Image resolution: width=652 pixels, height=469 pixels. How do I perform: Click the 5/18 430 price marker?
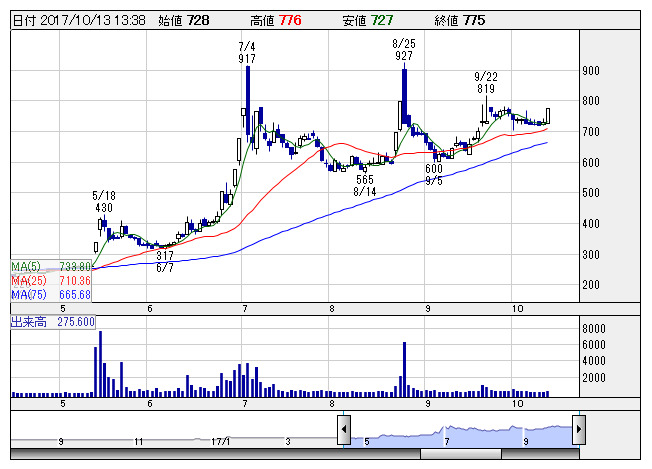[103, 201]
